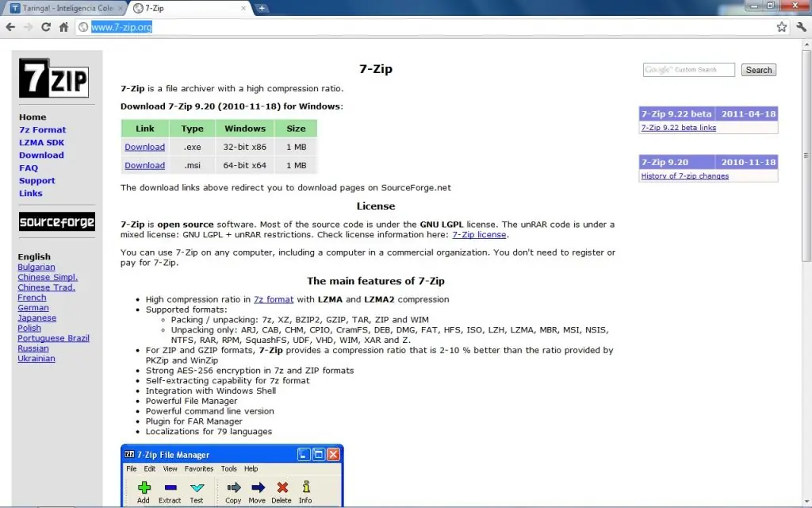This screenshot has width=812, height=508.
Task: Click the 7-Zip logo image
Action: click(54, 78)
